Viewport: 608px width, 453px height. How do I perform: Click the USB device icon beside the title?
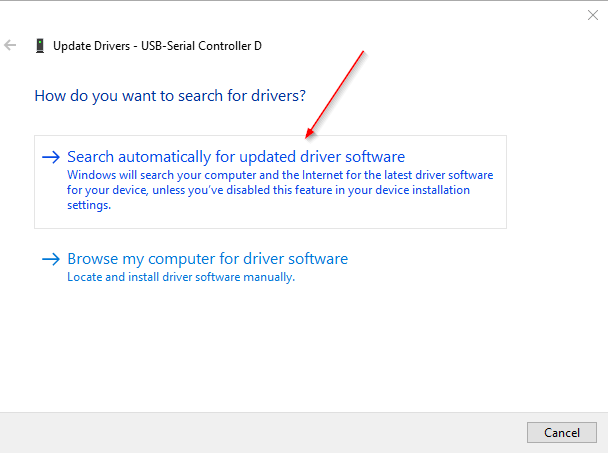[x=39, y=46]
